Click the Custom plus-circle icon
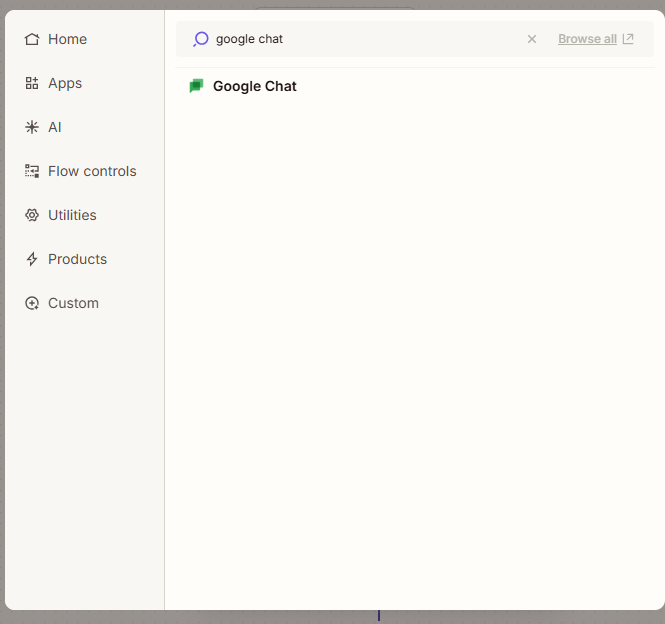 click(x=32, y=303)
